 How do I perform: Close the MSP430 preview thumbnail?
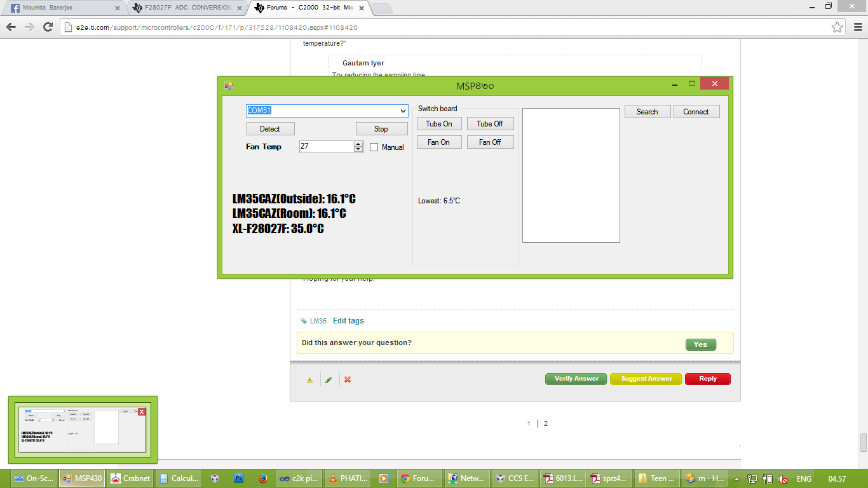coord(142,411)
